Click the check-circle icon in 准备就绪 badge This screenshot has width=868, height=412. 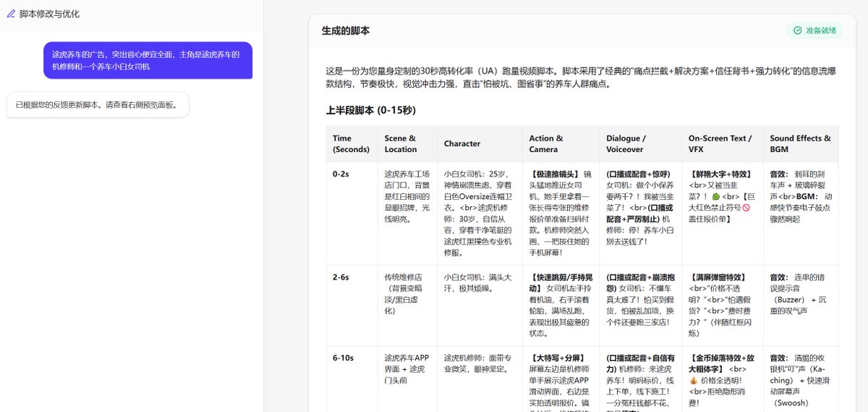point(798,30)
